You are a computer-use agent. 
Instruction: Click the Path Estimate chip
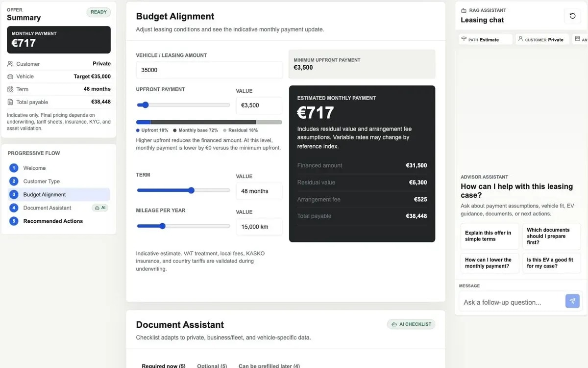point(486,39)
